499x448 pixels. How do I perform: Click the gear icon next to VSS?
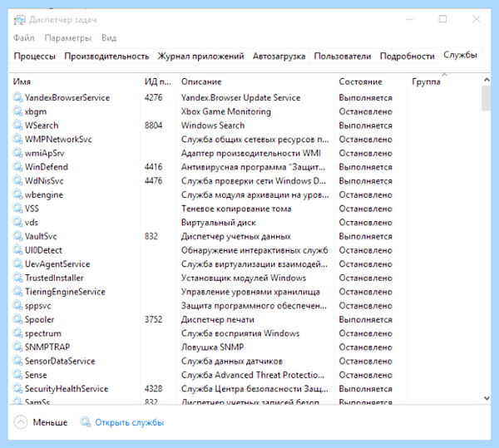17,208
